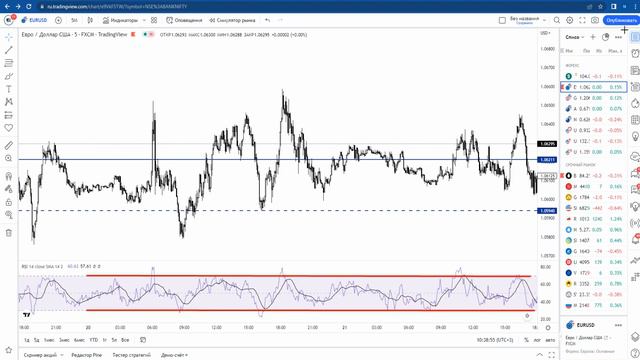The height and width of the screenshot is (360, 640).
Task: Select the 1д date range
Action: coord(27,340)
